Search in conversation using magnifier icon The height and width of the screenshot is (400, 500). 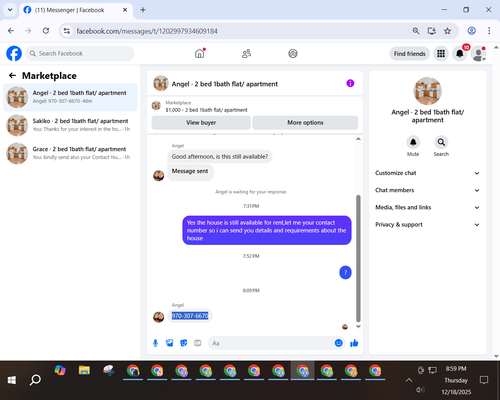pos(441,142)
